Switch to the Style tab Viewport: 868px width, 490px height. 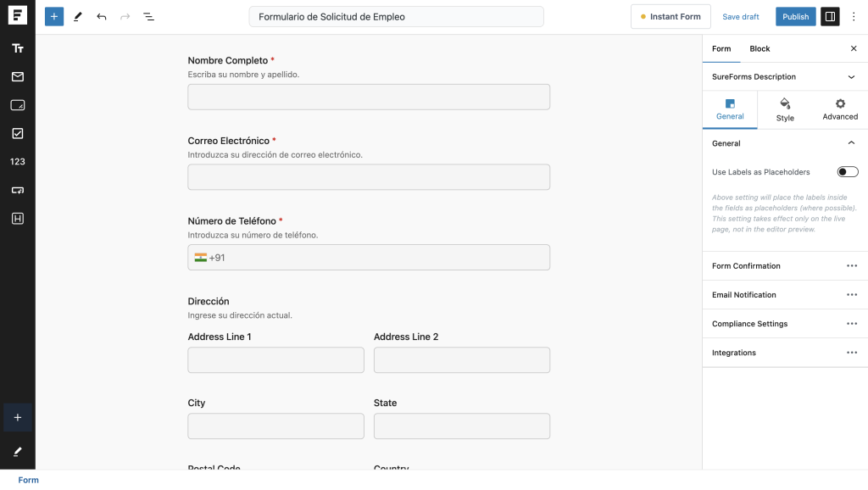[x=785, y=109]
